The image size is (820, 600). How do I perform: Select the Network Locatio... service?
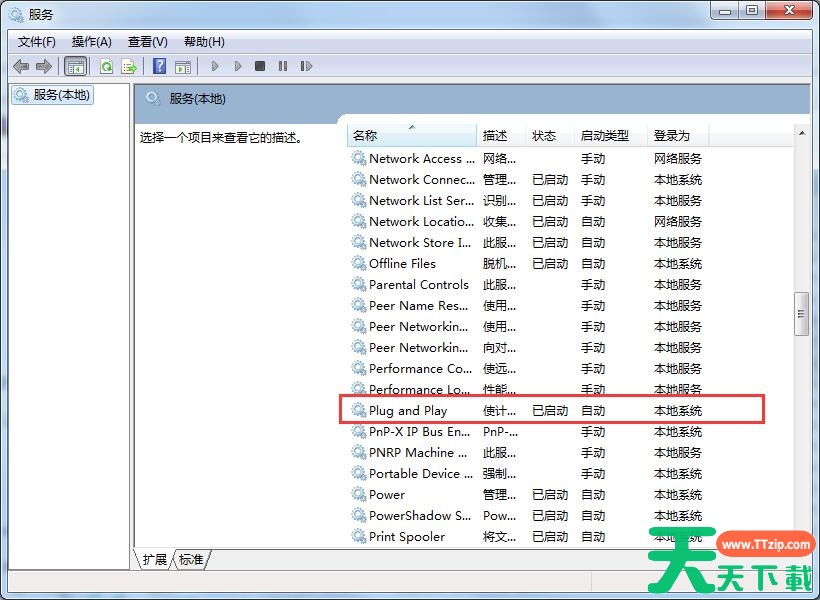(x=527, y=221)
